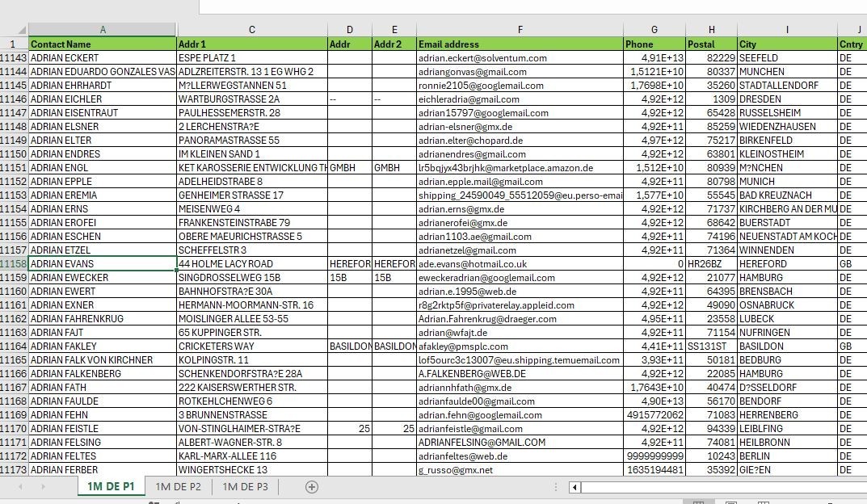Screen dimensions: 867x504
Task: Select city cell OSNABRUCK
Action: (x=787, y=305)
